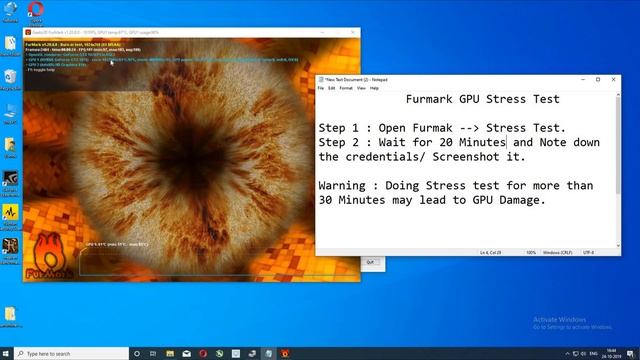The image size is (640, 360).
Task: Open Notepad View menu
Action: point(361,88)
